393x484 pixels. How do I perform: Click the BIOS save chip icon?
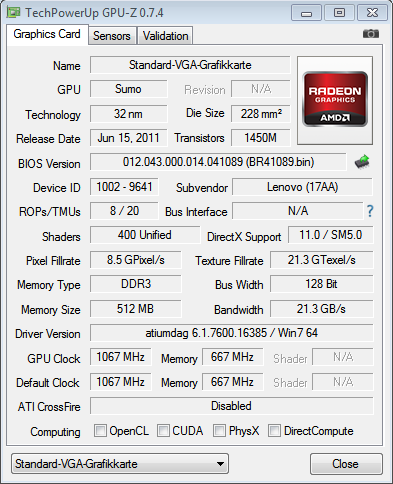click(362, 162)
